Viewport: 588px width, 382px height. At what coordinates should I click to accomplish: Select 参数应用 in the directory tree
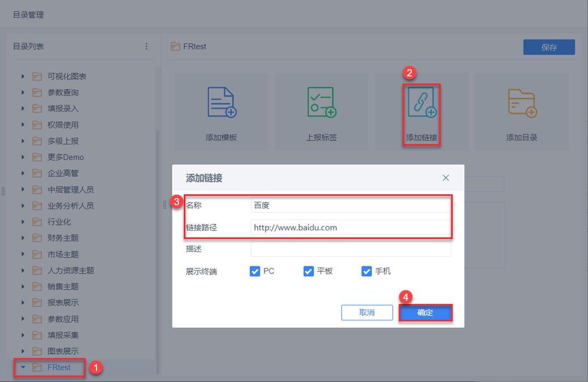[63, 319]
